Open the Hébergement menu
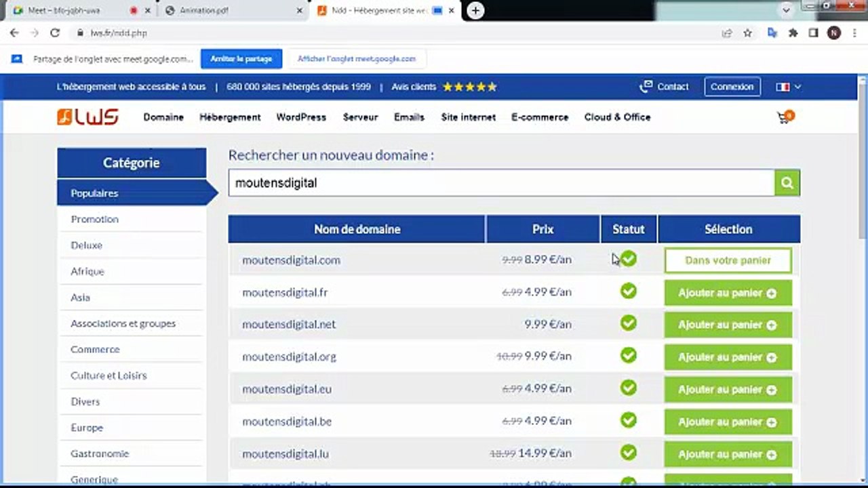 point(230,117)
